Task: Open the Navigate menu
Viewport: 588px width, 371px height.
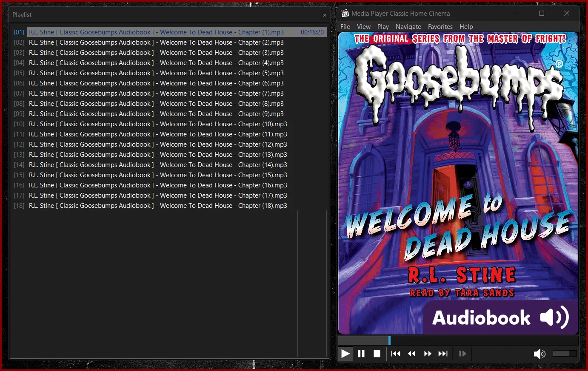Action: click(408, 26)
